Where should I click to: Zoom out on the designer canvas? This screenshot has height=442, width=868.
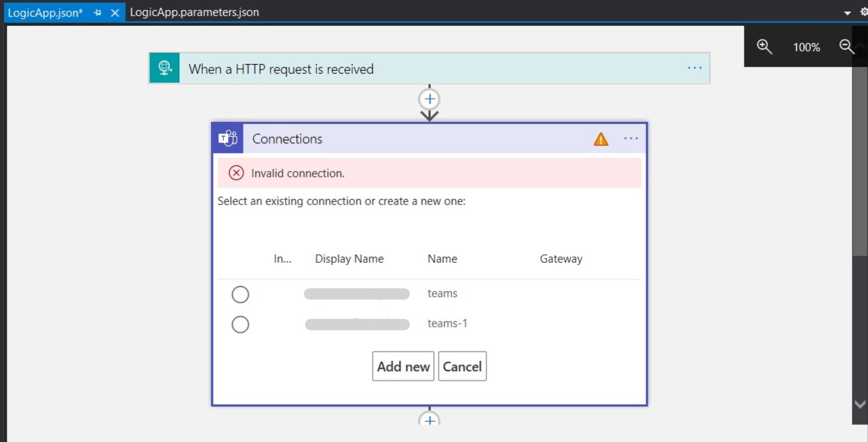tap(846, 47)
